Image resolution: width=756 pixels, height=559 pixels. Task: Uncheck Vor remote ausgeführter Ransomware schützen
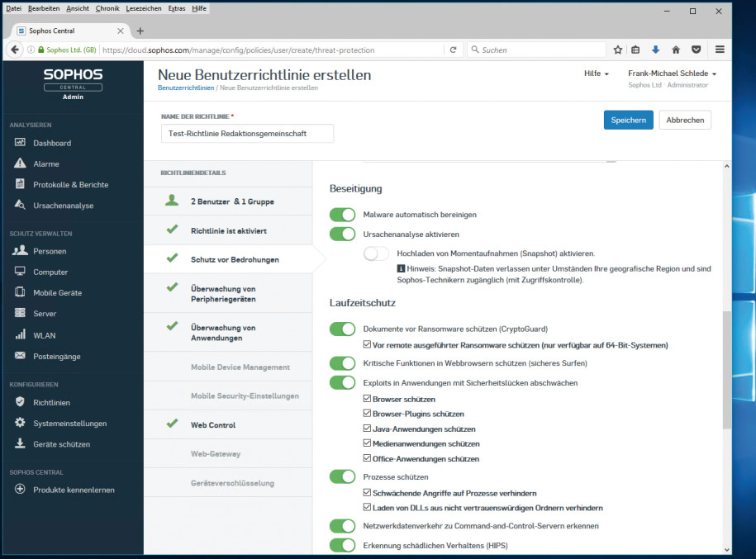click(367, 344)
